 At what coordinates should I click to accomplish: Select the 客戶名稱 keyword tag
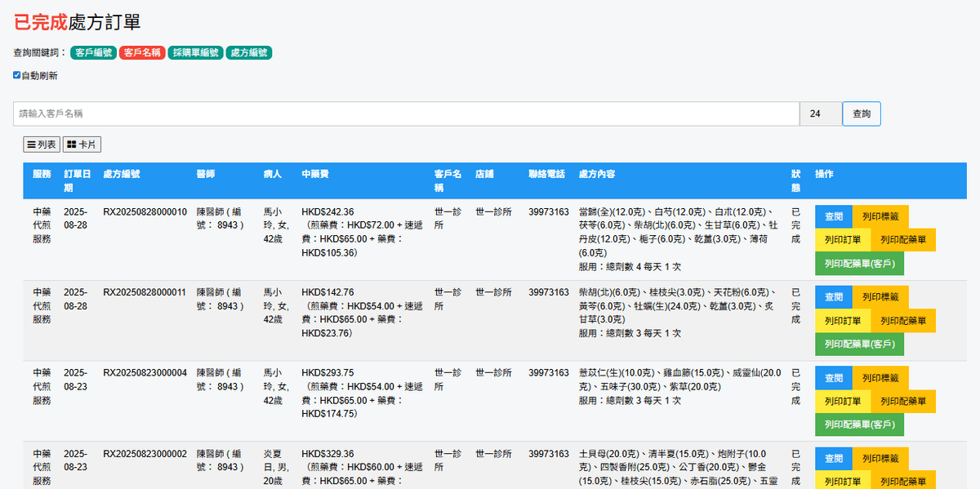(142, 53)
